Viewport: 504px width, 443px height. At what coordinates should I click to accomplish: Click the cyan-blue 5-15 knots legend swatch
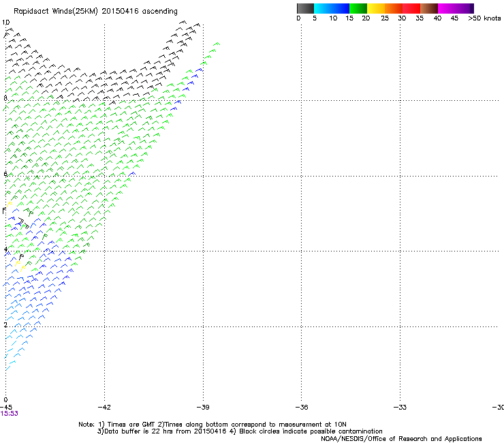coord(332,8)
